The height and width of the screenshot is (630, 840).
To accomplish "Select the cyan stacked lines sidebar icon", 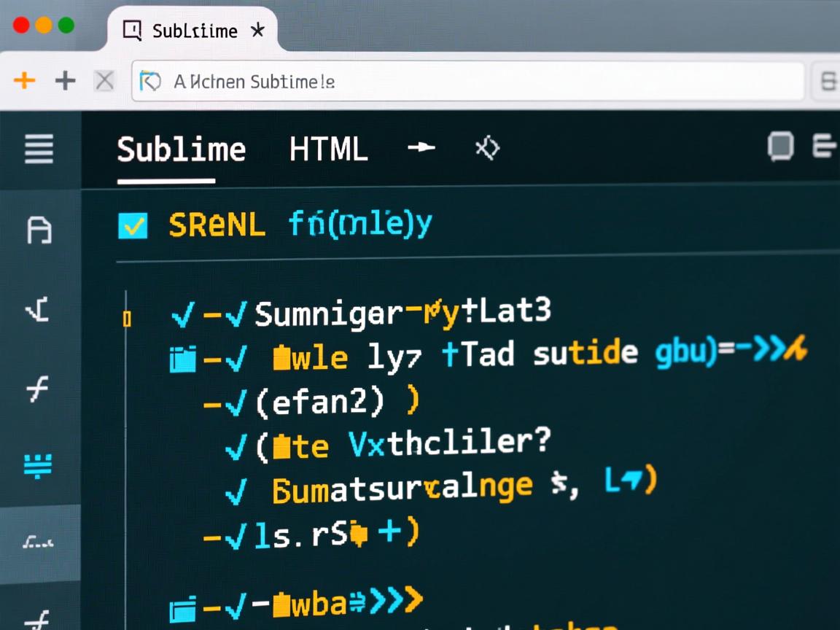I will click(39, 464).
